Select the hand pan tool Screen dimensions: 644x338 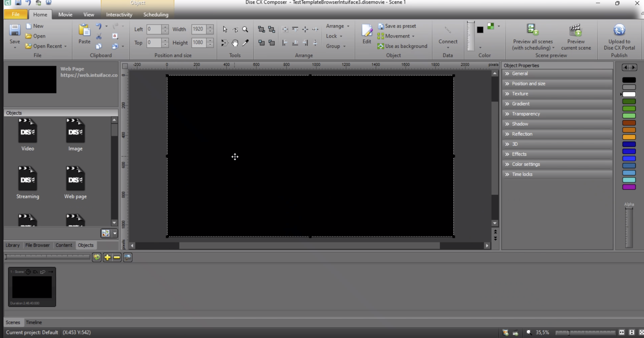(235, 43)
